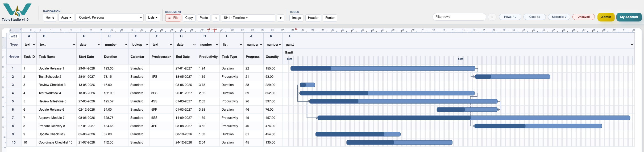
Task: Change Calendar column lookup type dropdown
Action: [139, 45]
